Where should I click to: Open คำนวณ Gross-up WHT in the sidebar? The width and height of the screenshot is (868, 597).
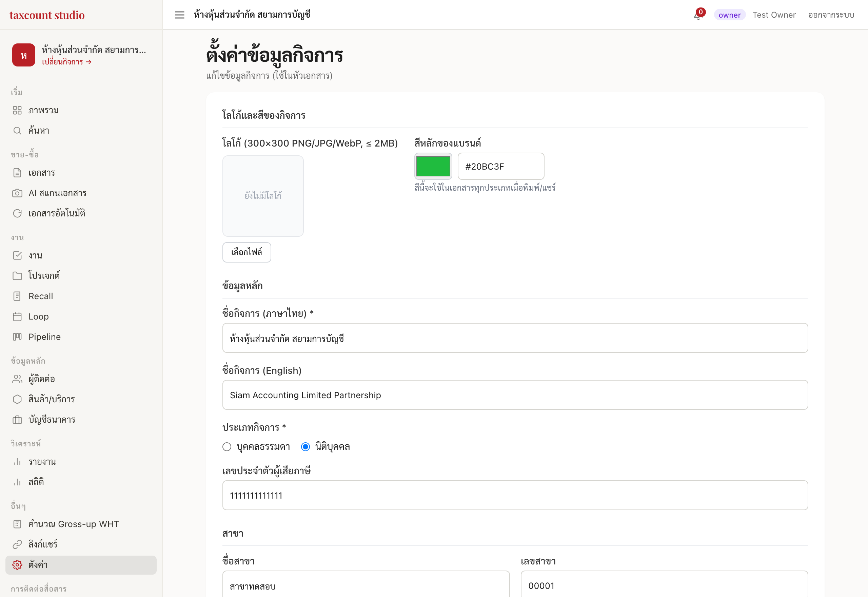(x=81, y=524)
